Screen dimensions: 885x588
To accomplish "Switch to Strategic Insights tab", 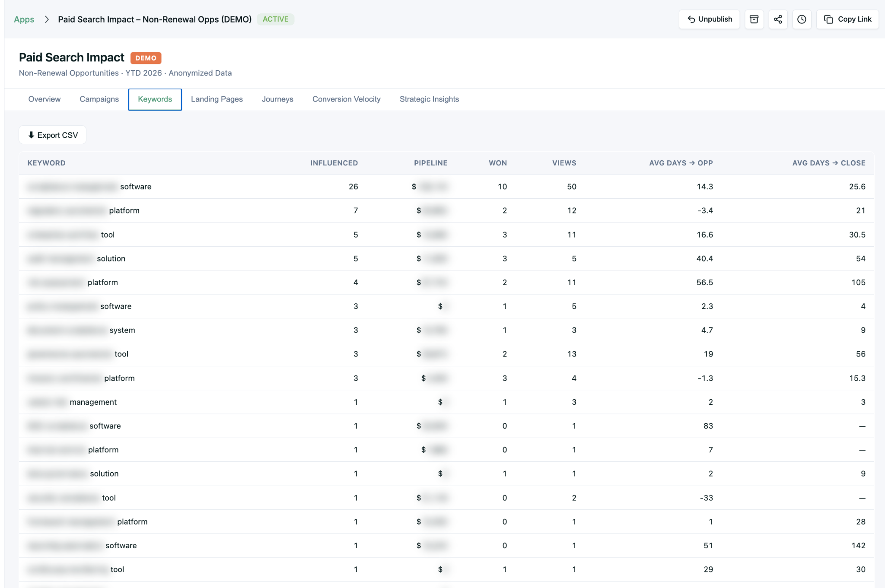I will click(429, 99).
